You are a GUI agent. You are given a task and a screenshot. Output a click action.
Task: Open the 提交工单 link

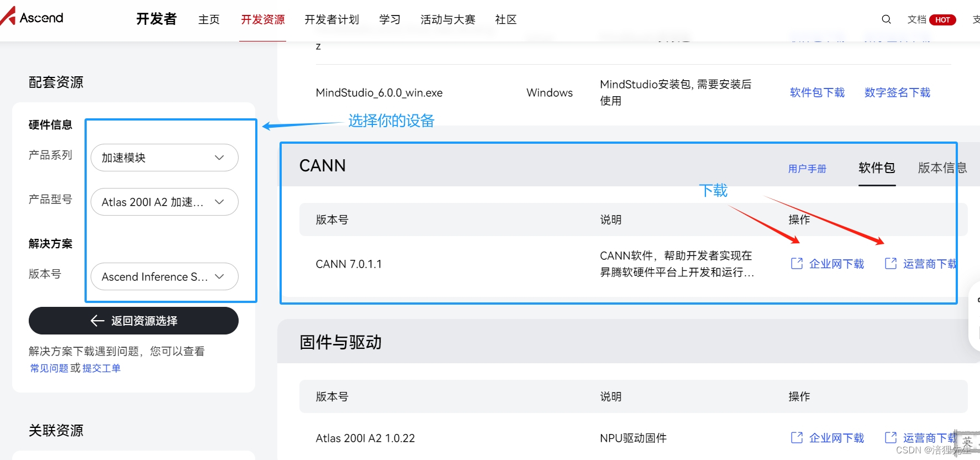[102, 368]
